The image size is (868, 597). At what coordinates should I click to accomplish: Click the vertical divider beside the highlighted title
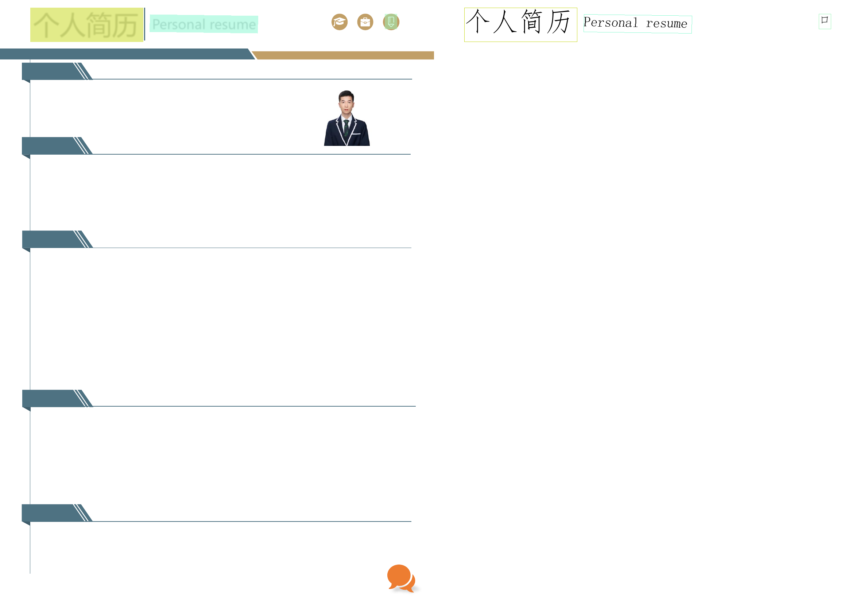point(145,24)
